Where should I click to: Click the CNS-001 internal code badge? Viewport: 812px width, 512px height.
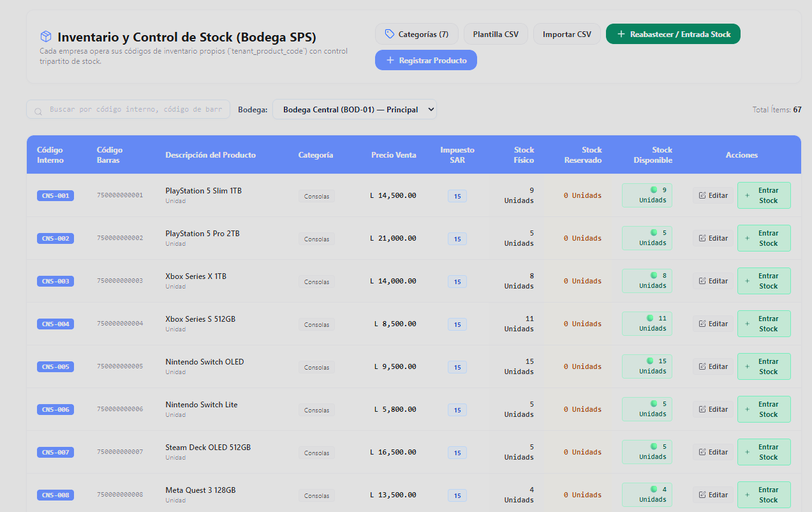tap(55, 195)
